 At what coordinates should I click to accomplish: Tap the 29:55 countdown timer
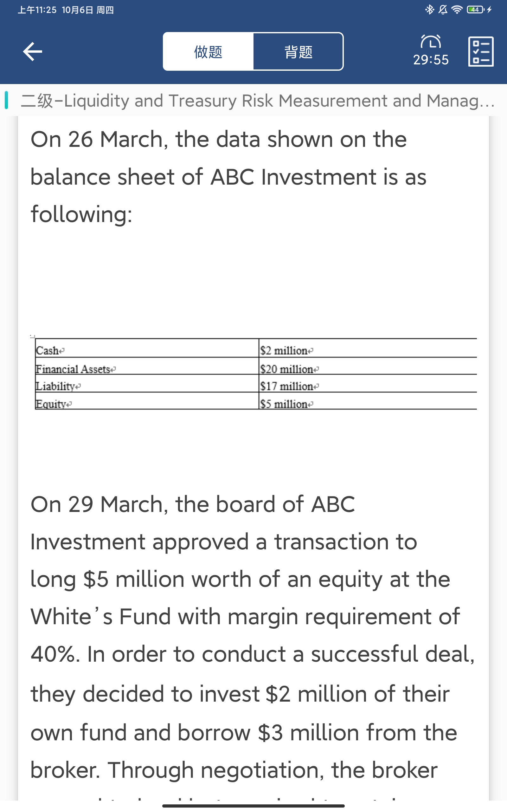tap(431, 60)
